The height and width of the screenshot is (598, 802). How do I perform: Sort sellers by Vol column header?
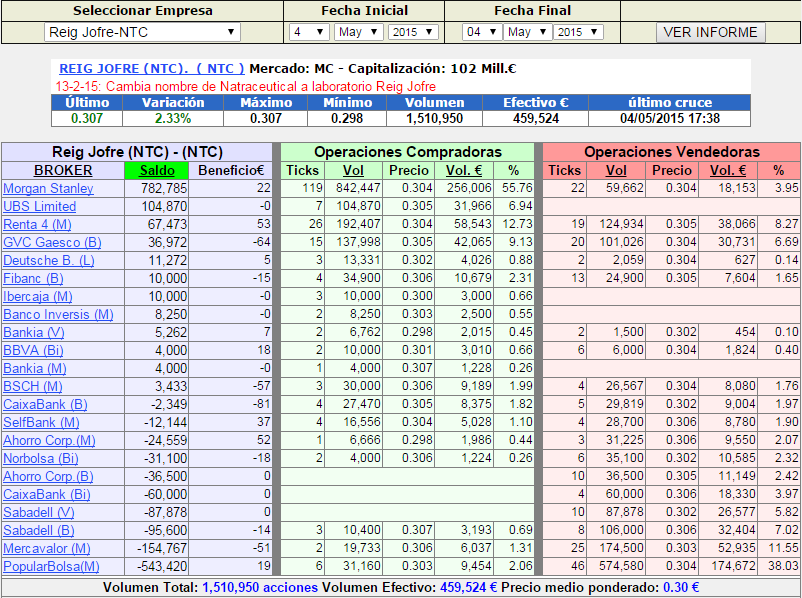point(616,170)
